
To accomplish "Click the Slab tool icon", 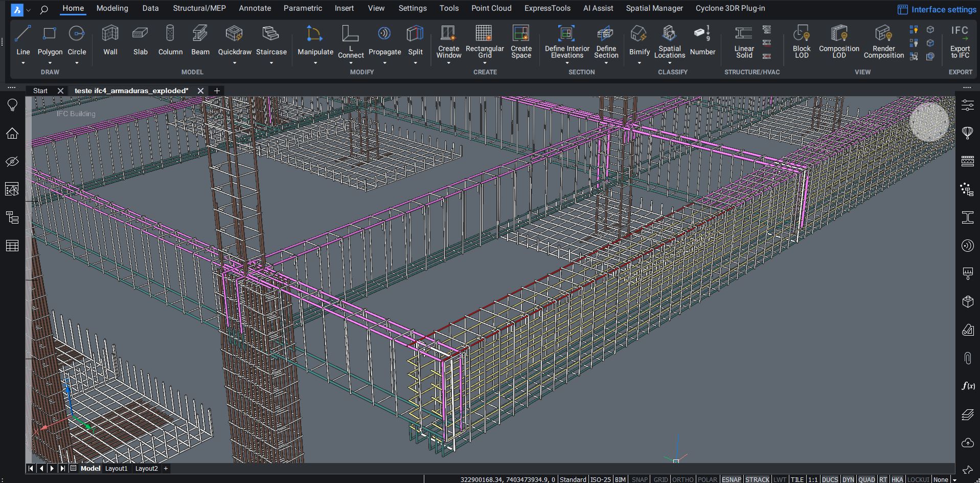I will point(140,34).
